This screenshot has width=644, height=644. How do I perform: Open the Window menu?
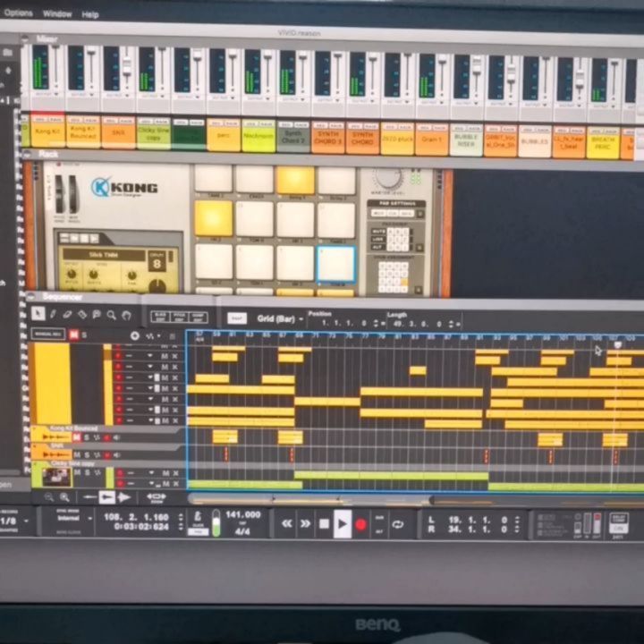57,14
